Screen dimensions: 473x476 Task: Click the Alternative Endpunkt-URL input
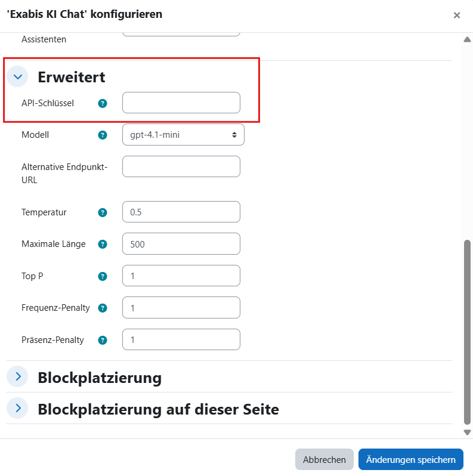[x=181, y=166]
